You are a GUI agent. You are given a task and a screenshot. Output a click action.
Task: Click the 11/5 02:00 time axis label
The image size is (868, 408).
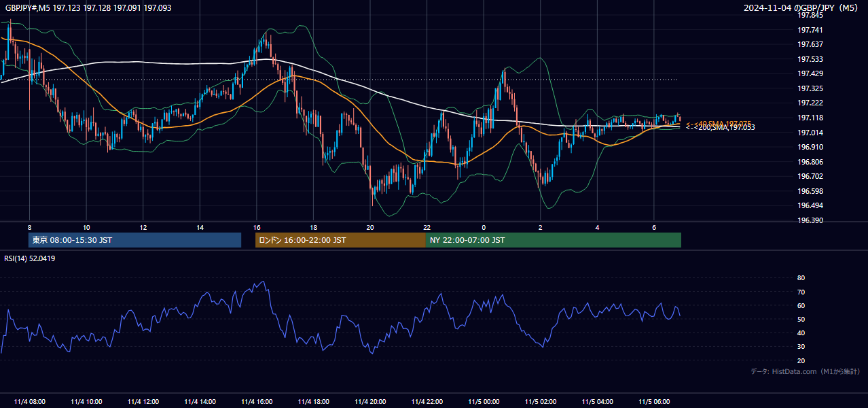click(x=541, y=401)
